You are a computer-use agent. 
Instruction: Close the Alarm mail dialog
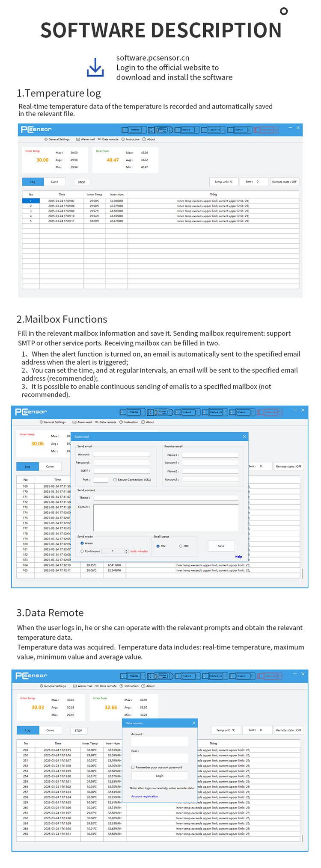tap(245, 437)
